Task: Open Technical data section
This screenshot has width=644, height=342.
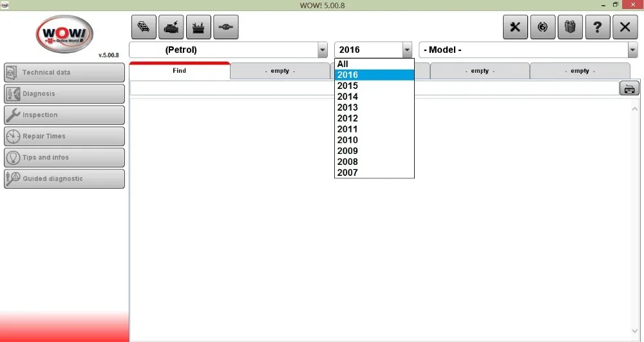Action: pyautogui.click(x=64, y=72)
